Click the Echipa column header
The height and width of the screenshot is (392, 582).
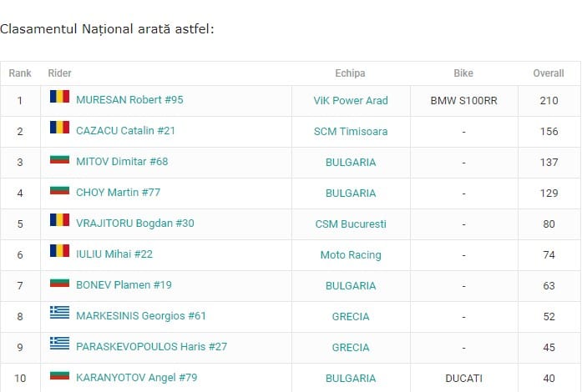click(x=350, y=73)
